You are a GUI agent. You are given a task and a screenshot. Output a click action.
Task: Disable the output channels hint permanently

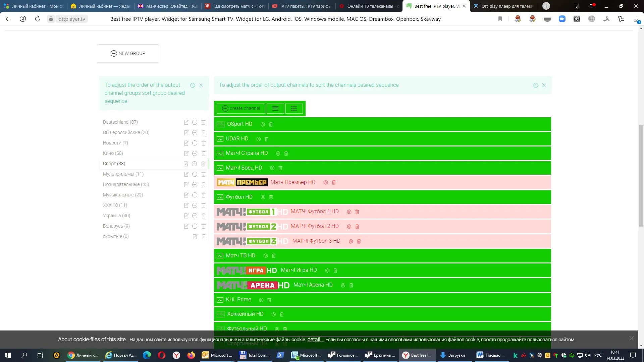(x=536, y=85)
